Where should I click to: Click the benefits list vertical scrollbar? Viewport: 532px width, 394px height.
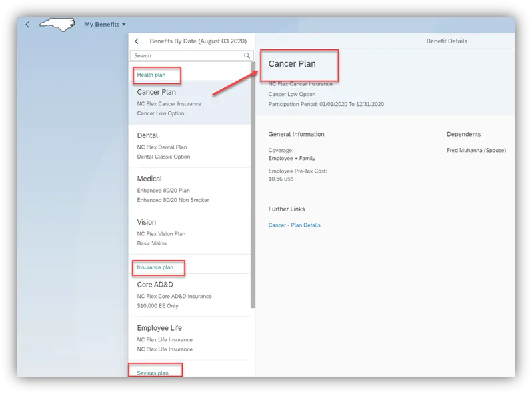[253, 185]
